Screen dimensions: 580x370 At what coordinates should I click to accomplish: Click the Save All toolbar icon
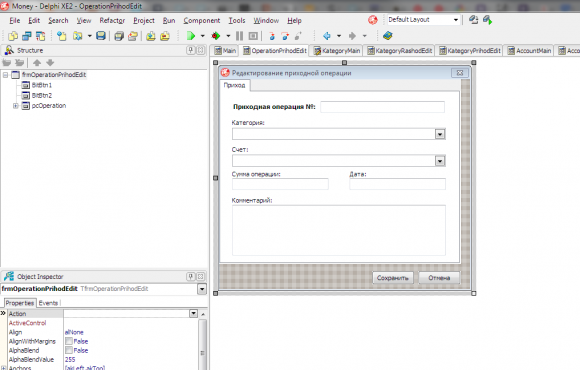pyautogui.click(x=119, y=36)
